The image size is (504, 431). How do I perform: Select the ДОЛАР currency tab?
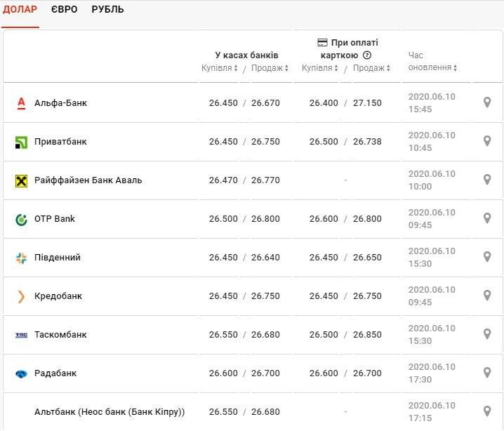(x=20, y=10)
